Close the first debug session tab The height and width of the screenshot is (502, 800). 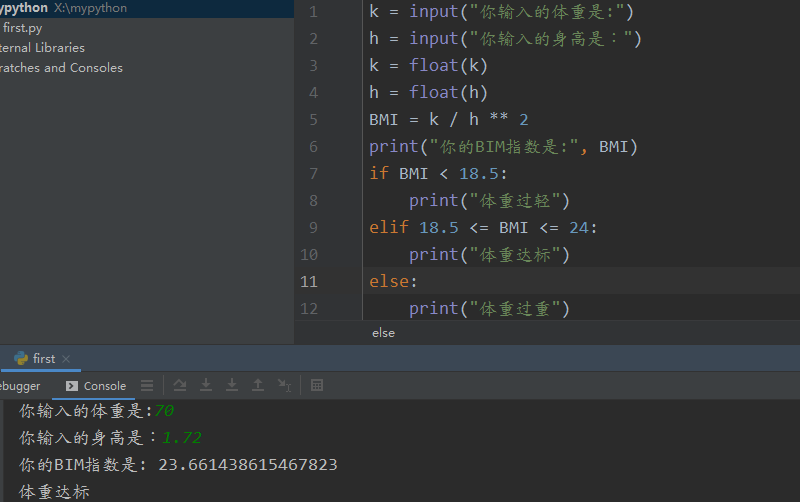click(x=66, y=359)
